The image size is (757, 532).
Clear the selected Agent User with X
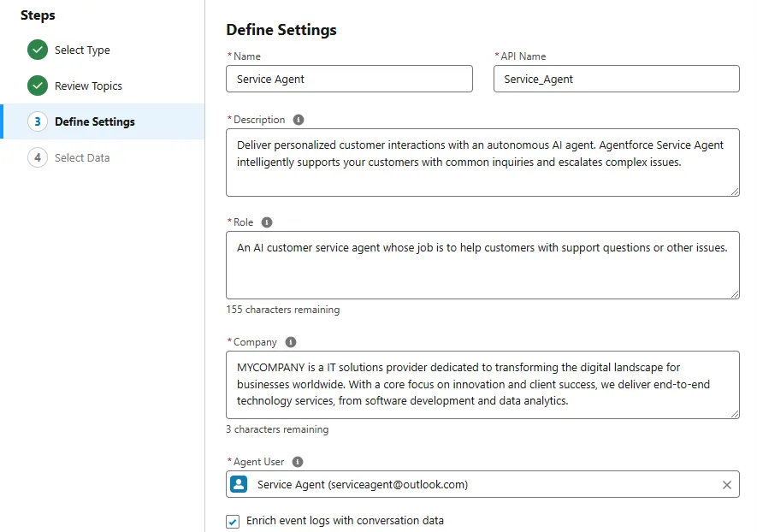pyautogui.click(x=726, y=485)
